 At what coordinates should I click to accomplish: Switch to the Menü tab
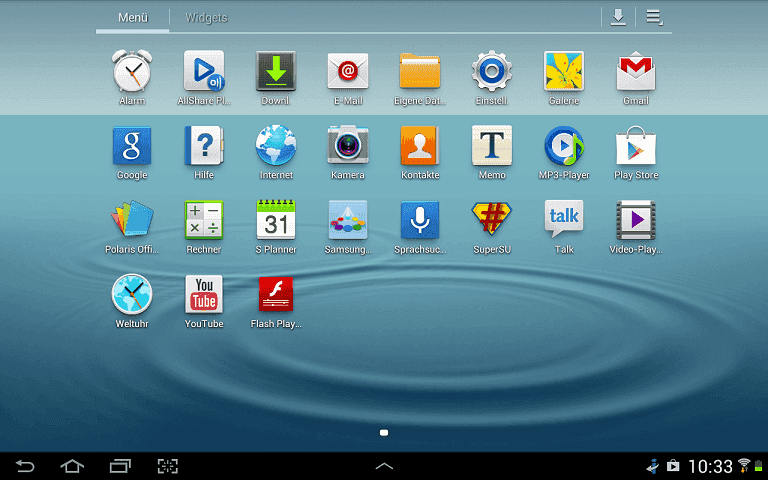point(133,18)
